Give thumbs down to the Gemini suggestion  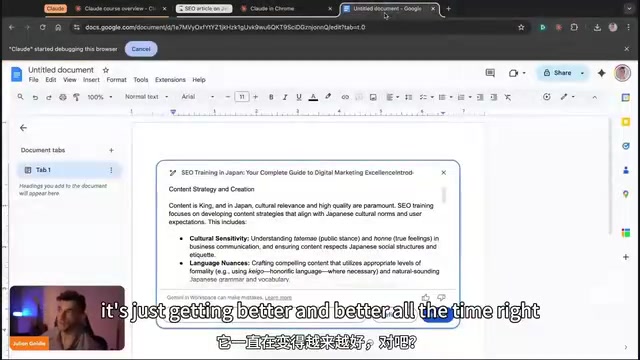(x=441, y=298)
